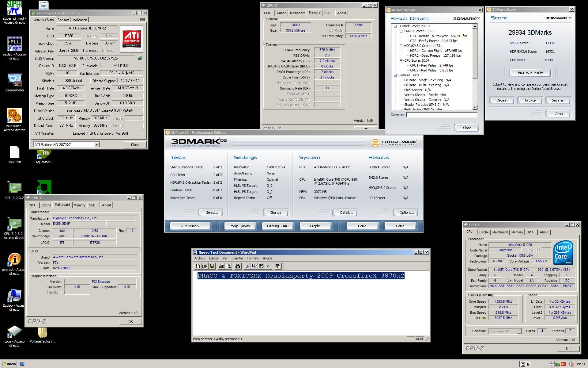Click the Options button under Results
588x368 pixels.
coord(406,213)
